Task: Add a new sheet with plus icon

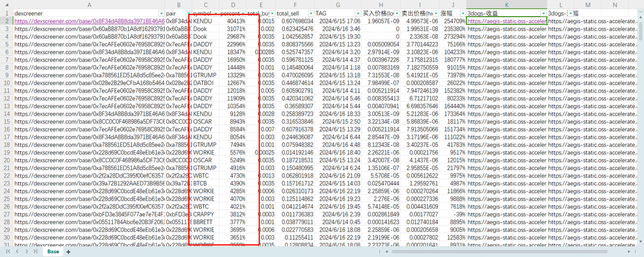Action: click(x=69, y=252)
